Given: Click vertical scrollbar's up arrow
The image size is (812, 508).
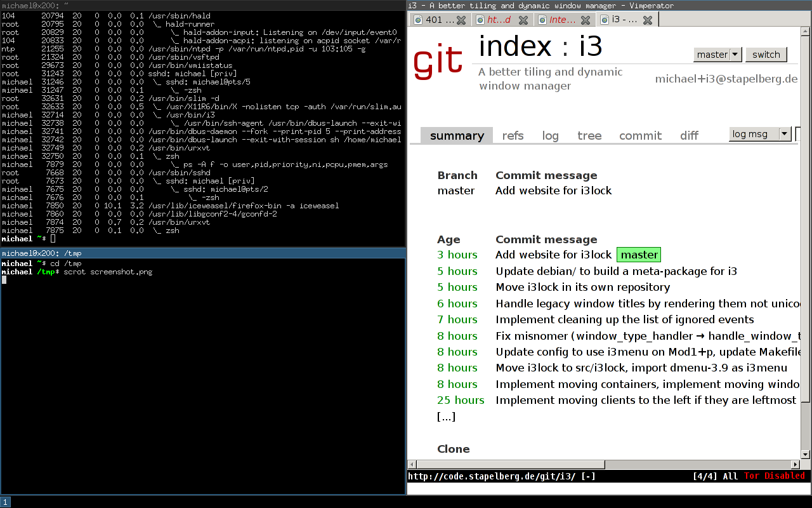Looking at the screenshot, I should click(x=806, y=32).
